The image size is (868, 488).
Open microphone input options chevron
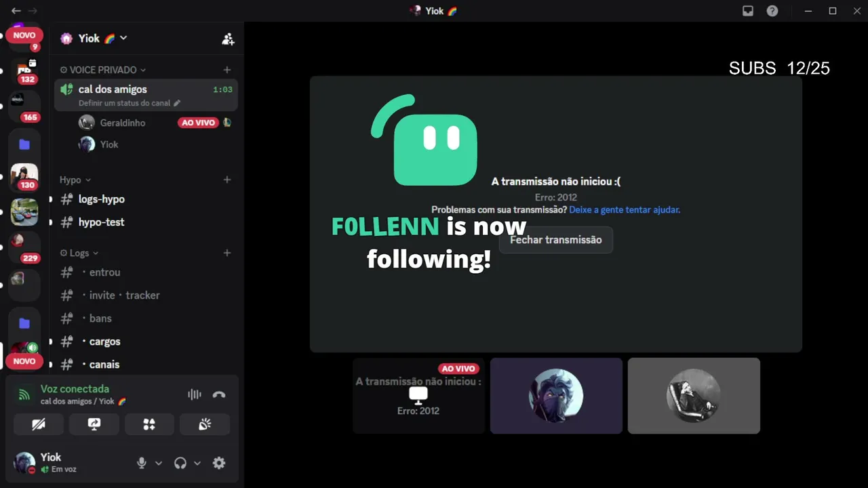coord(159,463)
